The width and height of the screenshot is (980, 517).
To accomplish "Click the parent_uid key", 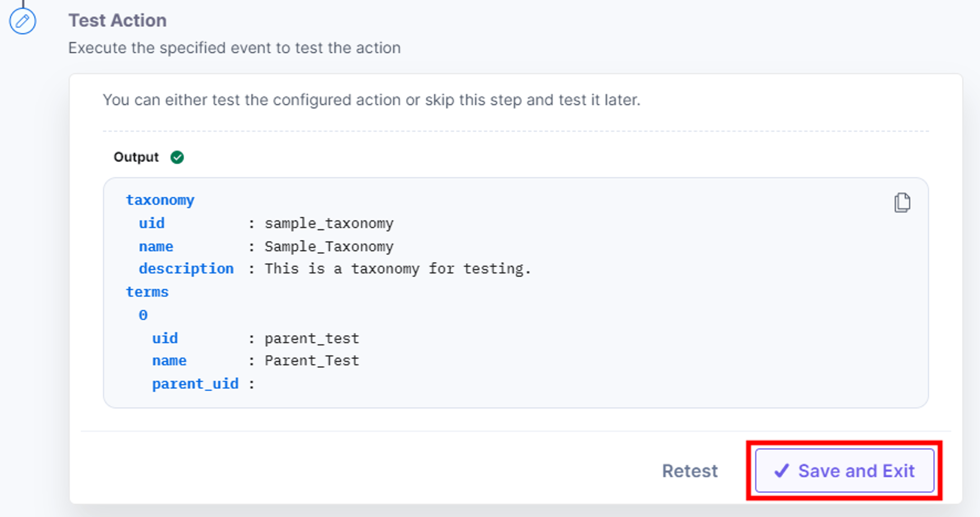I will click(195, 384).
